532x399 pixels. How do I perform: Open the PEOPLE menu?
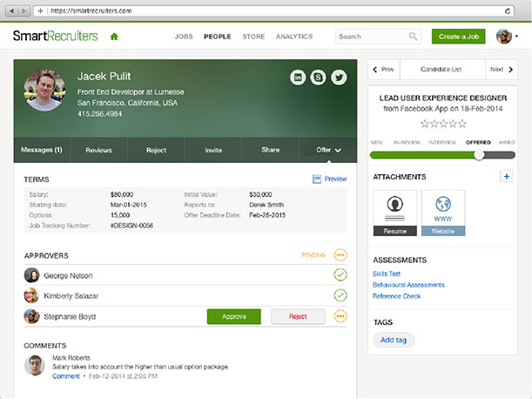[217, 37]
